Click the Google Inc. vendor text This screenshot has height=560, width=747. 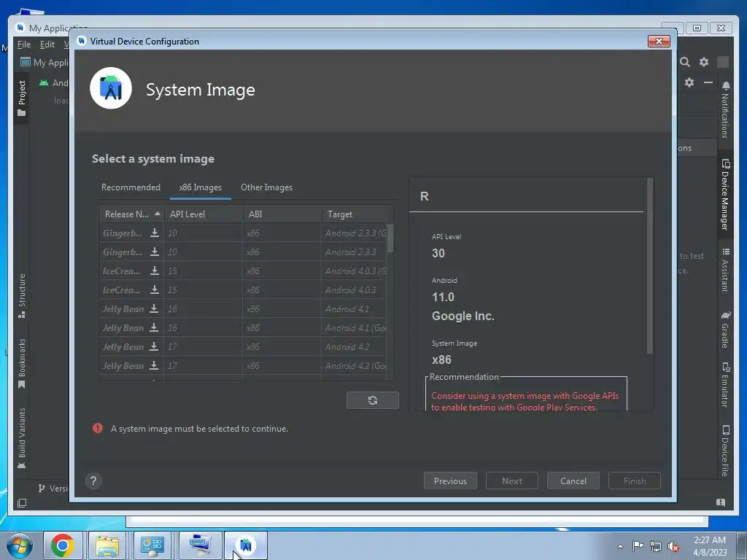click(x=463, y=316)
